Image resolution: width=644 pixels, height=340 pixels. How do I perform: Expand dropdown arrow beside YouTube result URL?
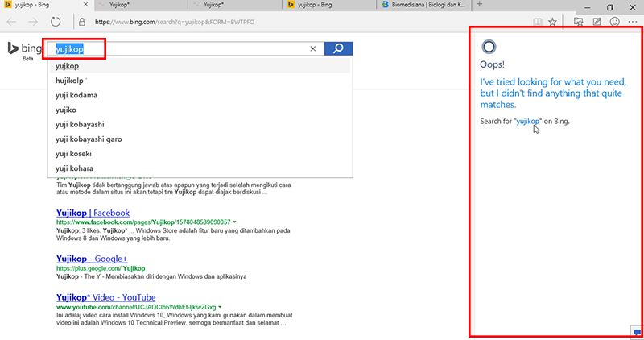click(220, 307)
